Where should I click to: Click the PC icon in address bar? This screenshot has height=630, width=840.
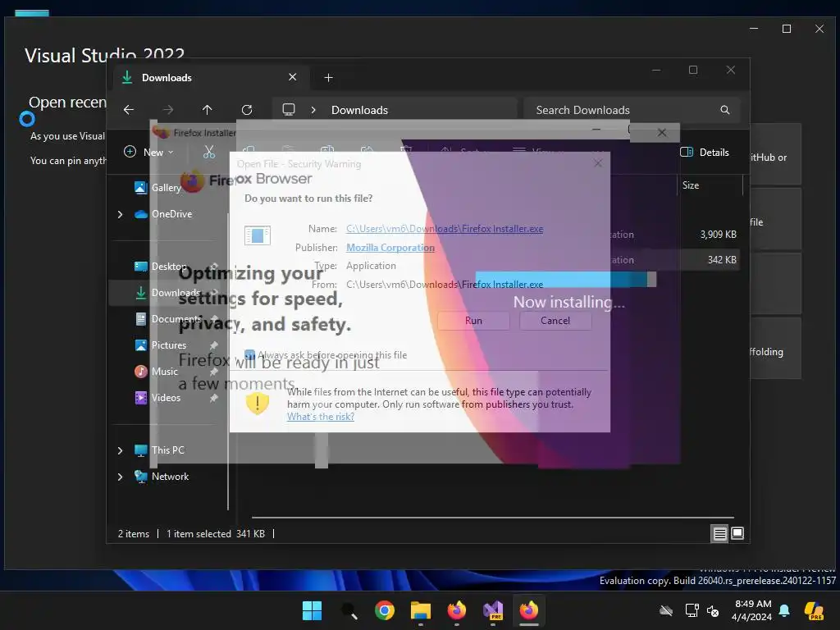point(289,110)
